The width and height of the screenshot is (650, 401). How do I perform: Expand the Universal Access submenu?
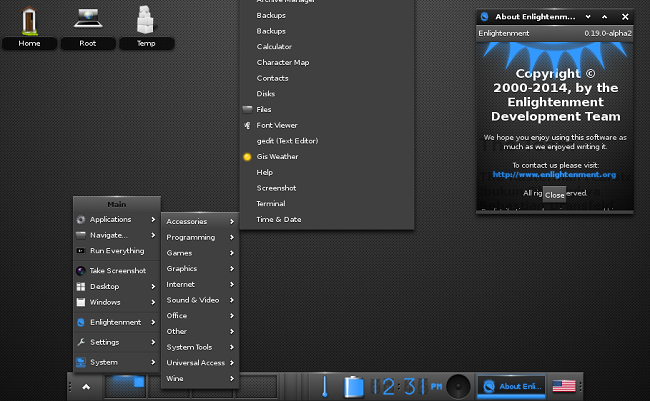coord(200,363)
